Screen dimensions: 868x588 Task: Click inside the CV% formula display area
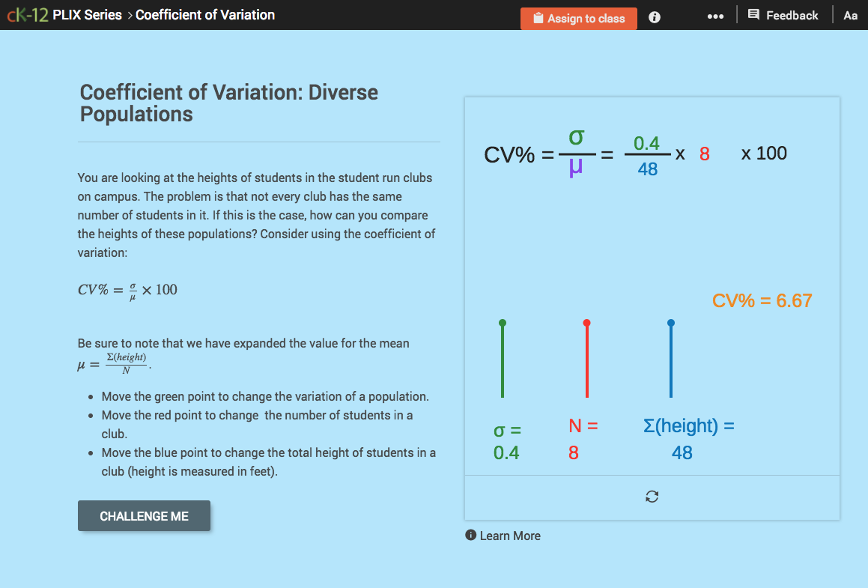click(x=635, y=154)
